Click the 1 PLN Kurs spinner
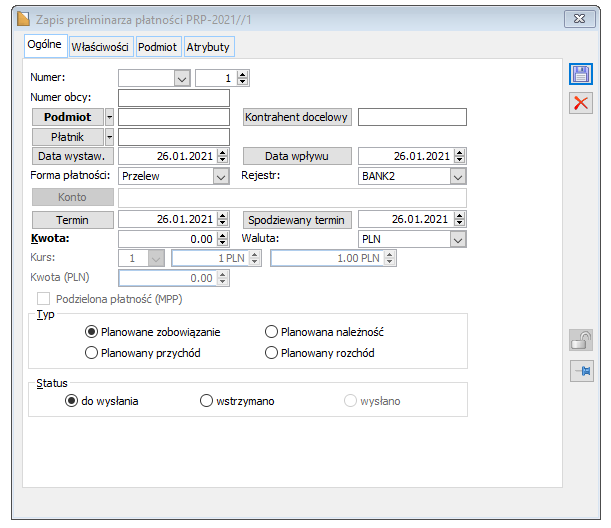 tap(254, 258)
